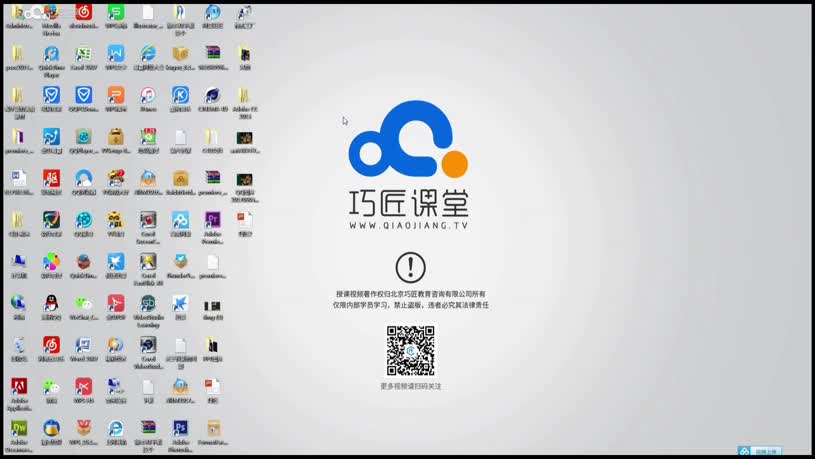The width and height of the screenshot is (815, 459).
Task: Select the Recycle Bin desktop icon
Action: (x=19, y=345)
